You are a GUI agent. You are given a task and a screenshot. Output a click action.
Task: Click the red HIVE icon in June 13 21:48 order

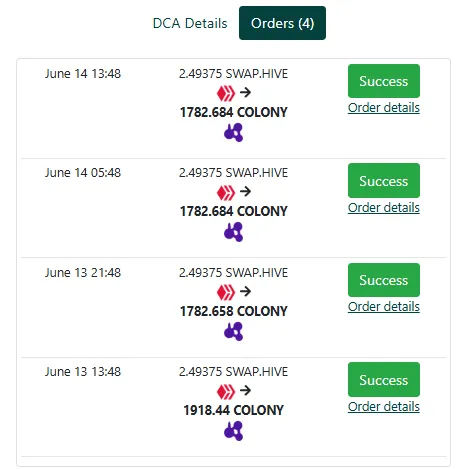point(226,292)
